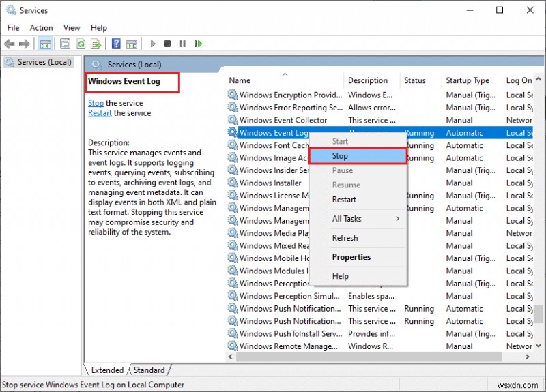Sort list by the Startup Type column header
The image size is (546, 392).
468,80
